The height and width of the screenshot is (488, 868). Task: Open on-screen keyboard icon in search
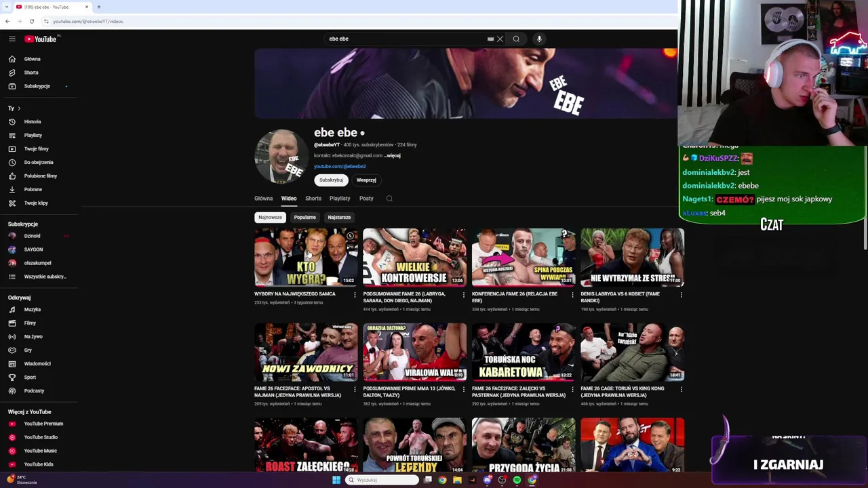tap(490, 39)
